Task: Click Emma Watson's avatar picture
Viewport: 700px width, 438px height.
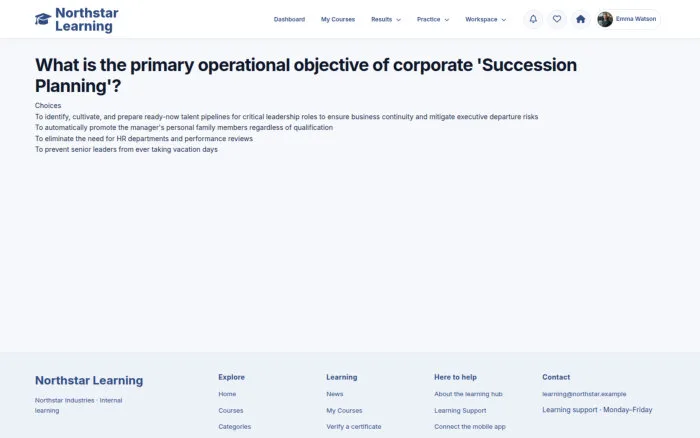Action: [605, 19]
